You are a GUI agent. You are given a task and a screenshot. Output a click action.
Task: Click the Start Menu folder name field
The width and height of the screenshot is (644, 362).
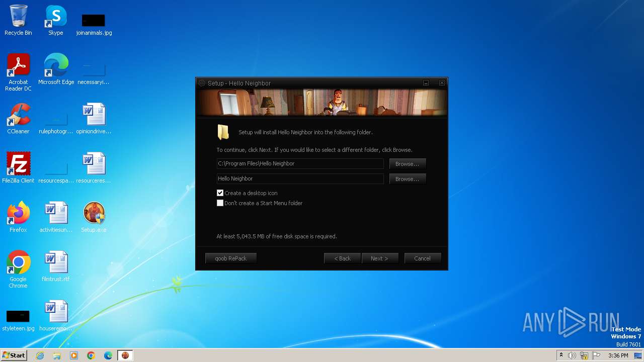click(300, 179)
